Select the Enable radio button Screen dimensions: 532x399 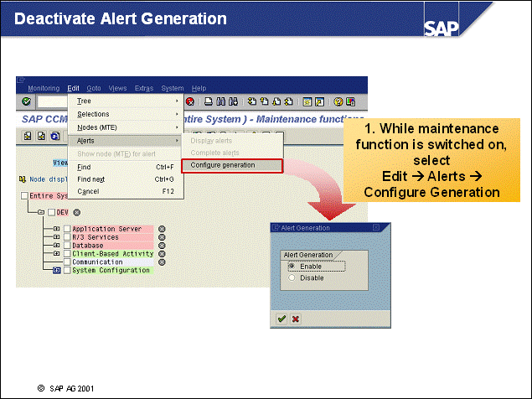[292, 267]
